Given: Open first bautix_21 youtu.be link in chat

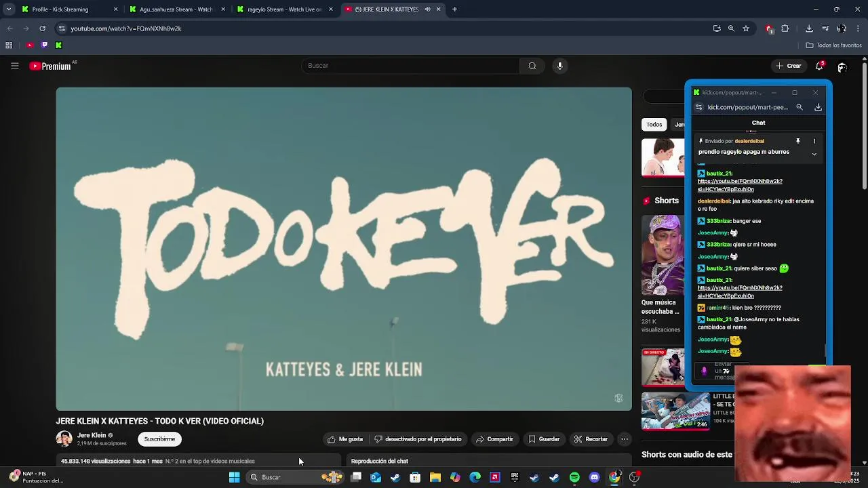Looking at the screenshot, I should [x=740, y=186].
